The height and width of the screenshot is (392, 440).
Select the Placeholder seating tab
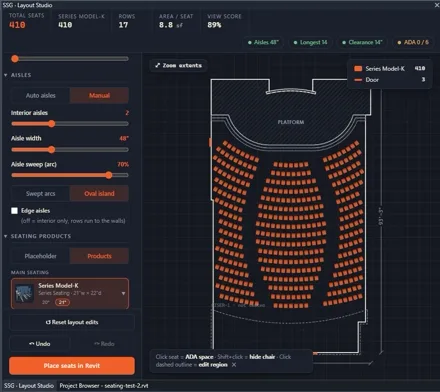(x=41, y=256)
